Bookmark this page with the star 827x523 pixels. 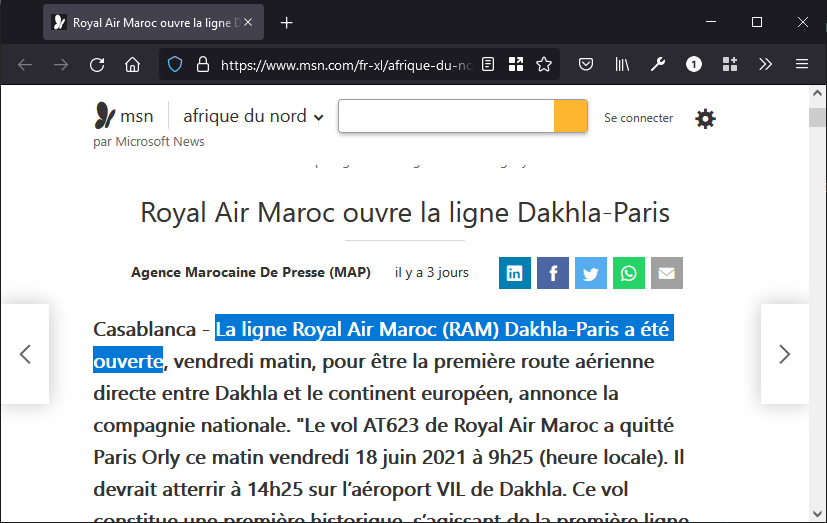coord(544,64)
